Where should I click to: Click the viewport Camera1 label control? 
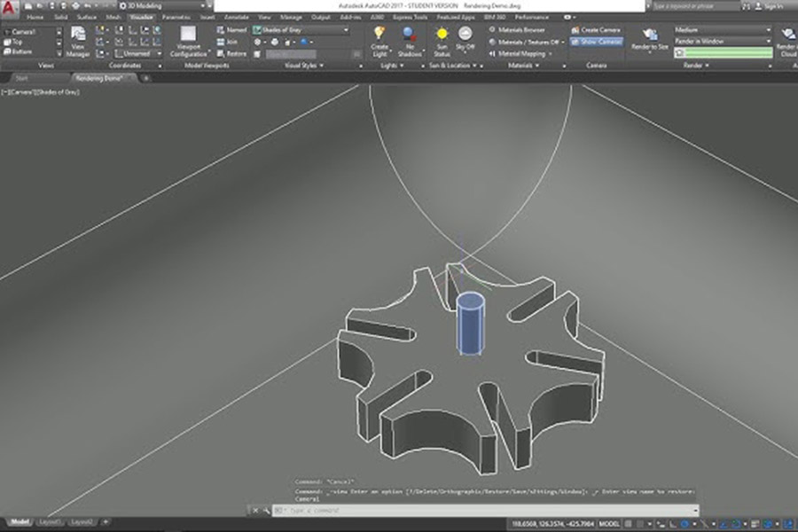[23, 92]
